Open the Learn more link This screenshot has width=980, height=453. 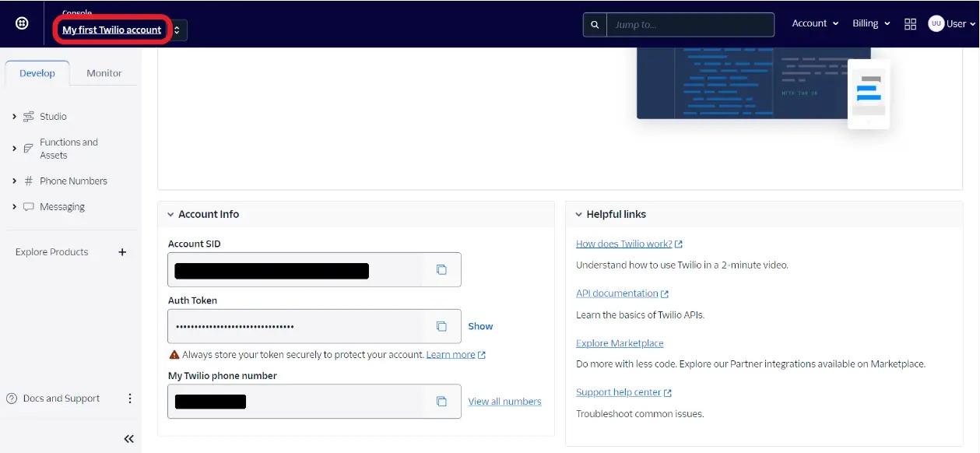click(x=456, y=355)
